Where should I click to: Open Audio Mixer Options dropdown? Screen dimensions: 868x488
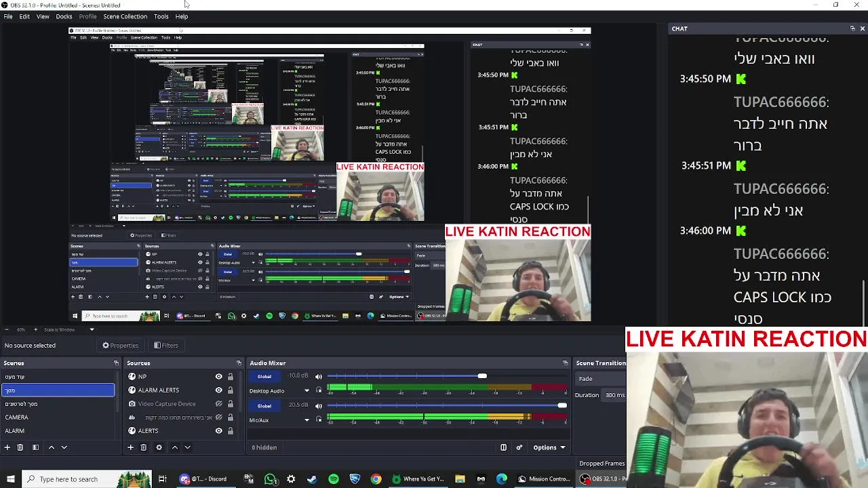(549, 447)
